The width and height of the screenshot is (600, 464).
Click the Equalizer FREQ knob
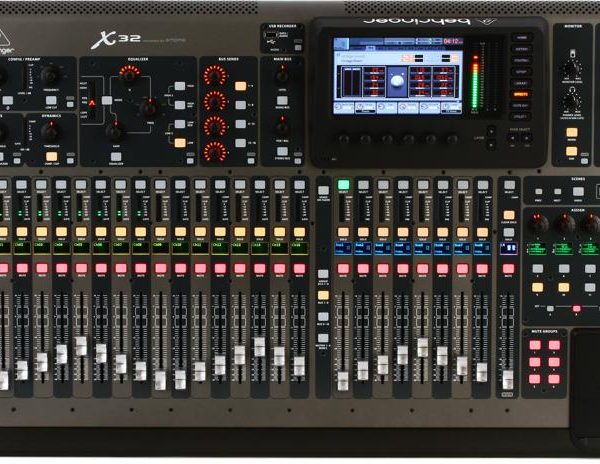point(149,108)
